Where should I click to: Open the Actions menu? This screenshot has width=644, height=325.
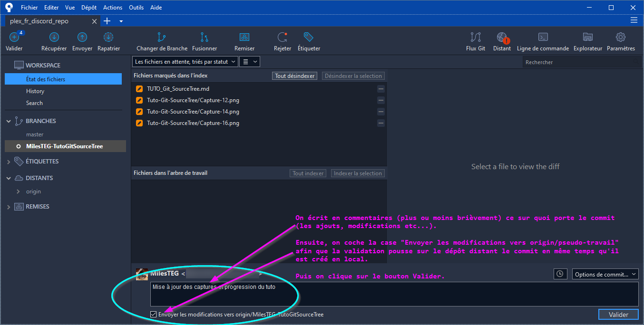pyautogui.click(x=113, y=8)
